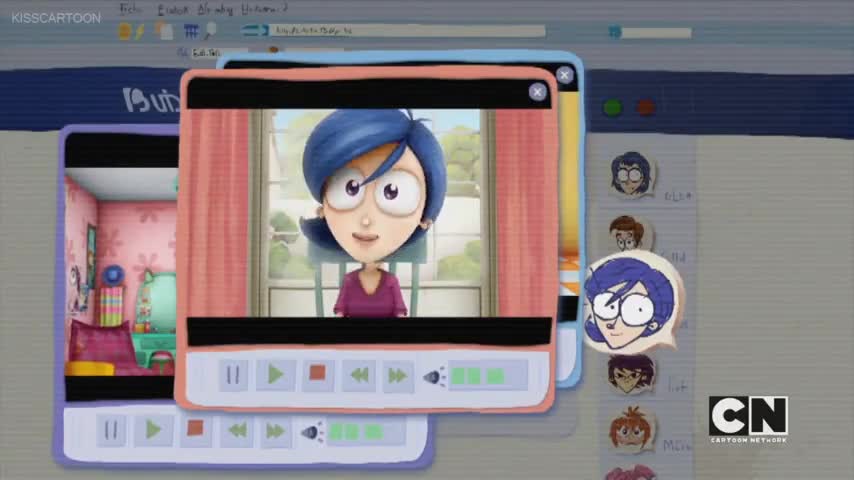Click speaker icon in purple back window
The image size is (854, 480).
pos(312,433)
